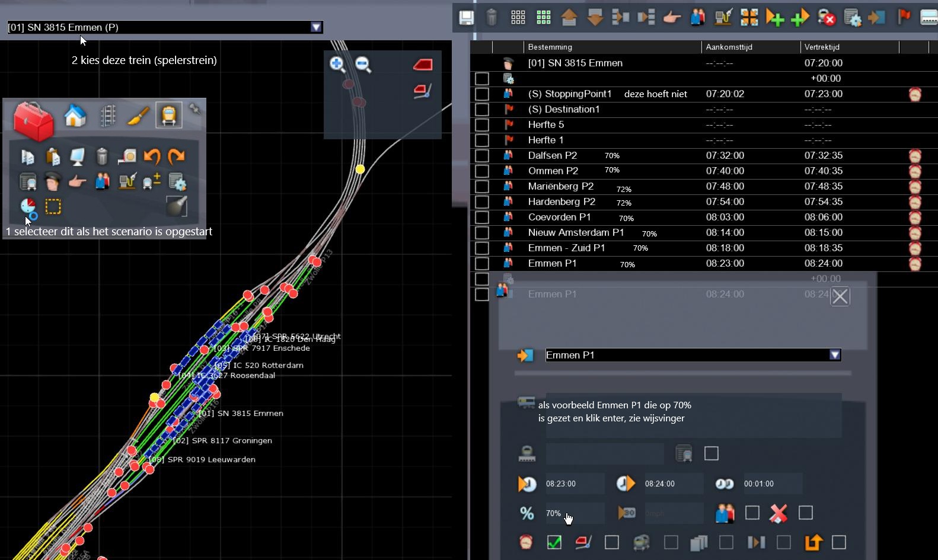
Task: Select the tape measure tool
Action: [x=127, y=156]
